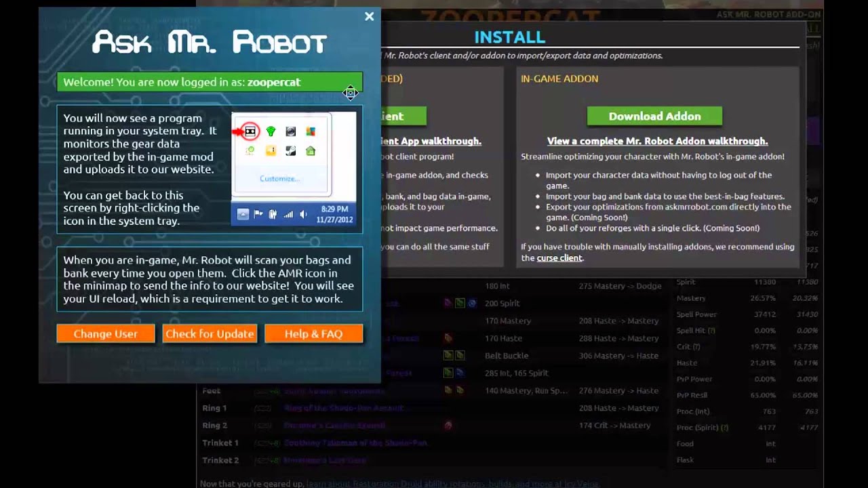Click the ASK MR. ROBOT ADD-ON text at top
868x488 pixels.
[x=767, y=14]
